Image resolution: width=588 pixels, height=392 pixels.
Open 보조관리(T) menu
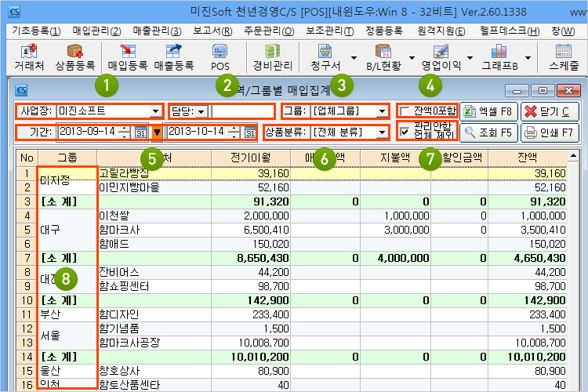(x=330, y=31)
